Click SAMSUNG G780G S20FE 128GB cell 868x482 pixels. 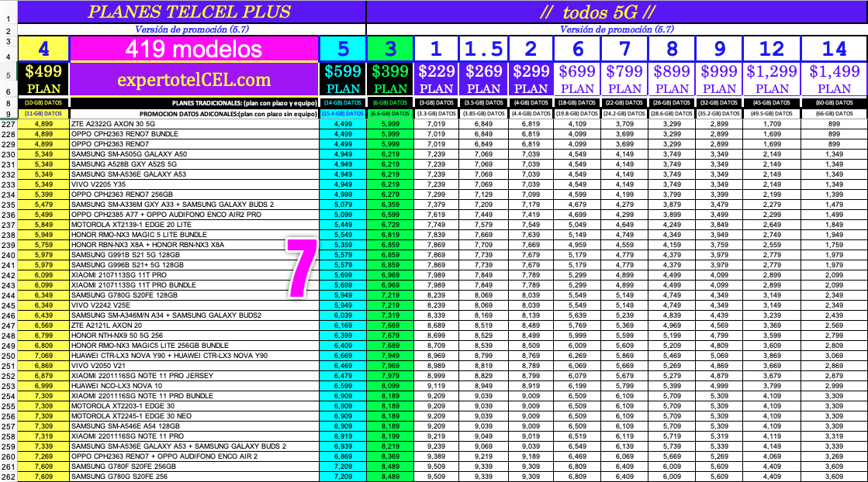(x=194, y=295)
